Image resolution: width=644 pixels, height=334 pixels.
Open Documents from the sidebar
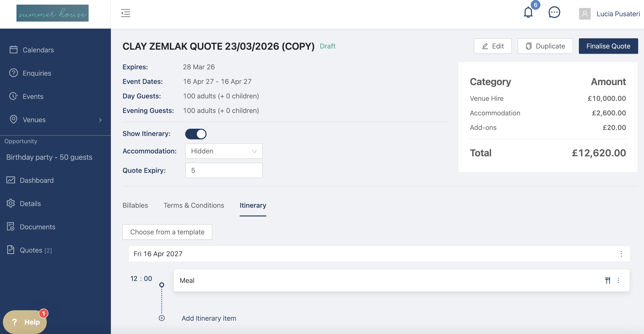tap(37, 227)
